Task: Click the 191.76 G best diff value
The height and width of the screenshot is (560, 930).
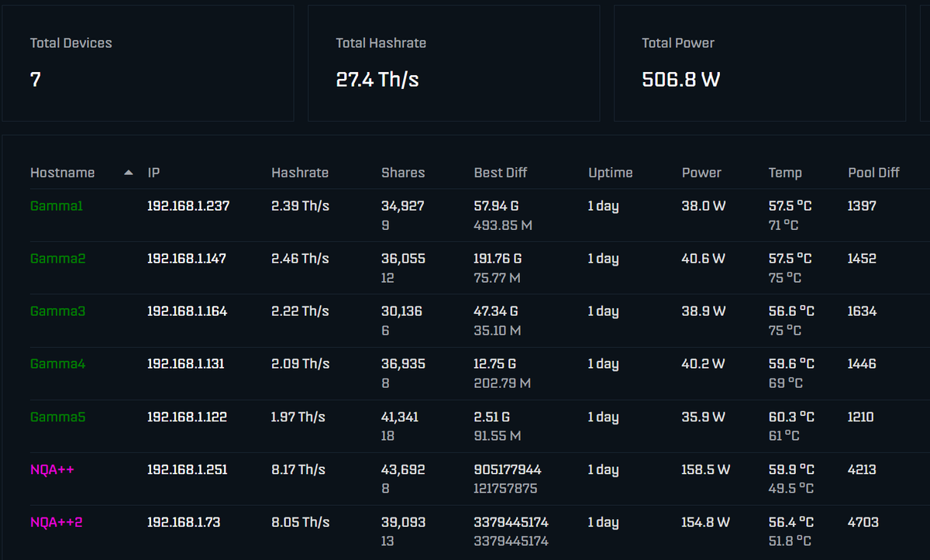Action: click(498, 259)
